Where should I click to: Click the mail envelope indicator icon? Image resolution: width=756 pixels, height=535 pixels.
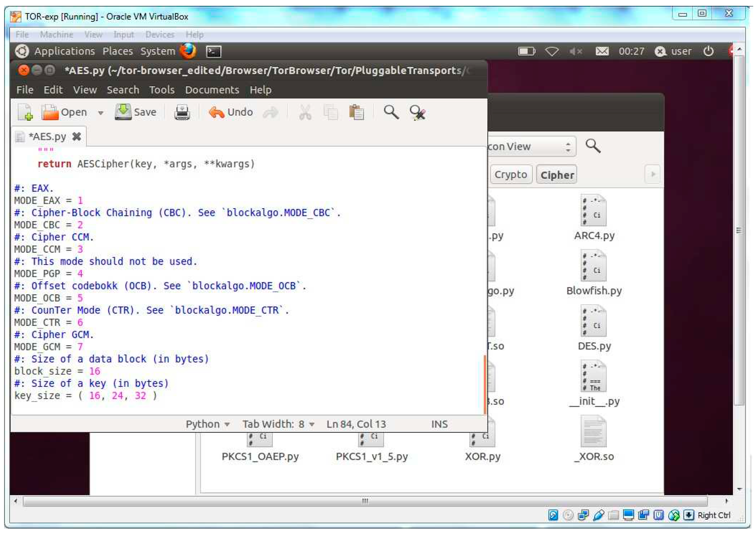(602, 51)
